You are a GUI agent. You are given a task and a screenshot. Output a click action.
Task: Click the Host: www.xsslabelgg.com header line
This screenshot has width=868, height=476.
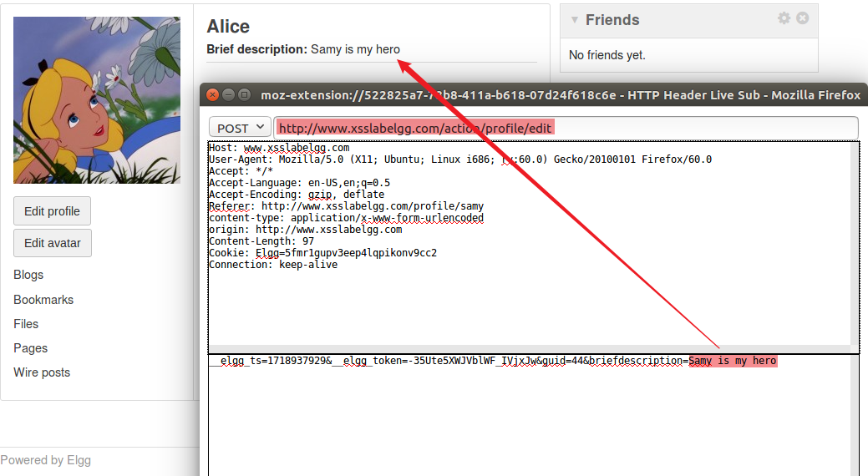(x=279, y=148)
